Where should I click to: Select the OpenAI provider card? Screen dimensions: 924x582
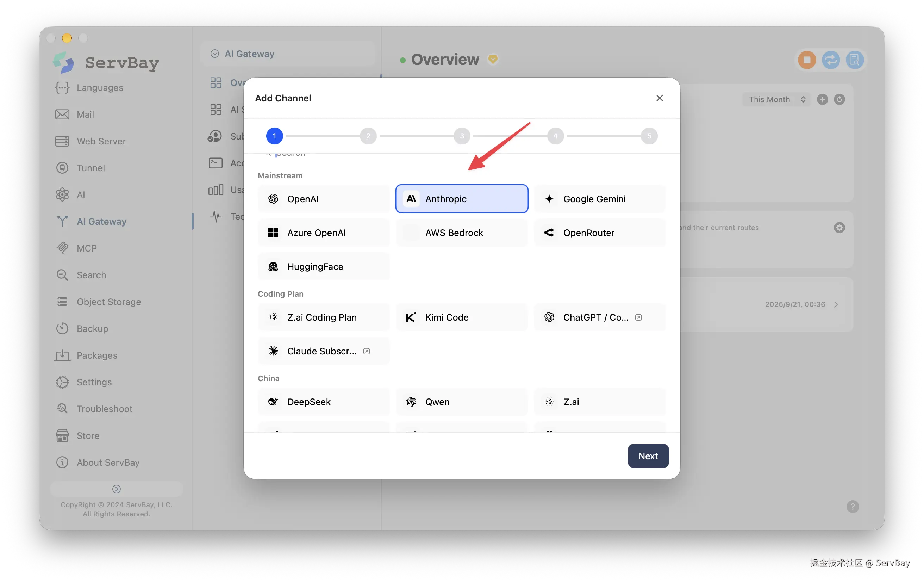[x=324, y=199]
